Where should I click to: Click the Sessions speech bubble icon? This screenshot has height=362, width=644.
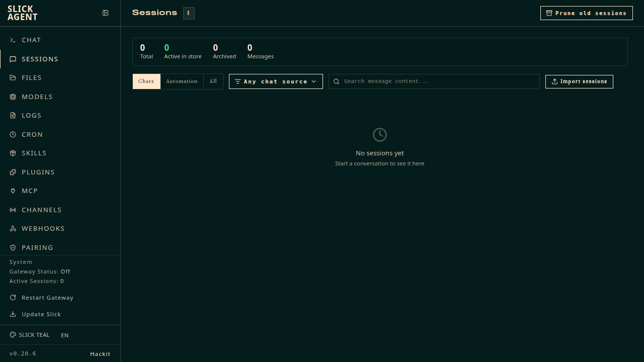pyautogui.click(x=13, y=59)
